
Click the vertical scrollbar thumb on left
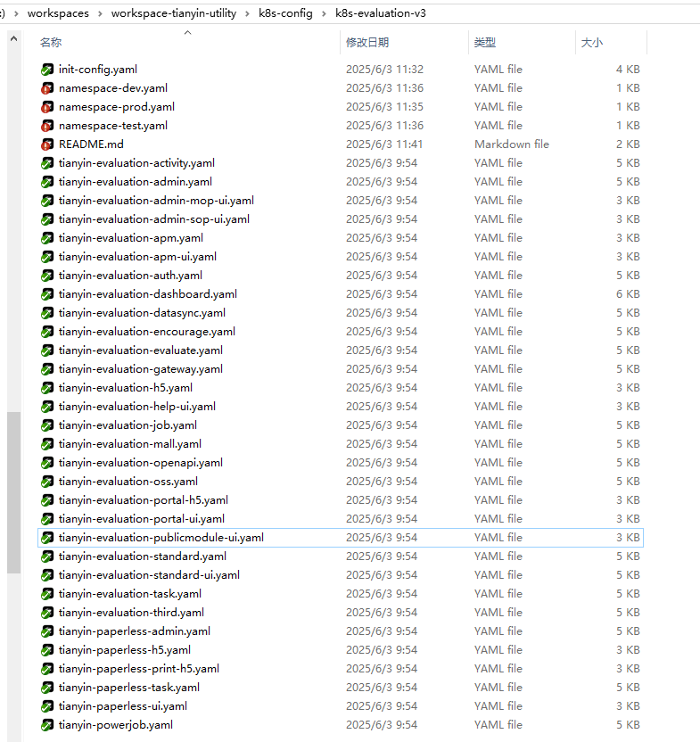click(13, 491)
